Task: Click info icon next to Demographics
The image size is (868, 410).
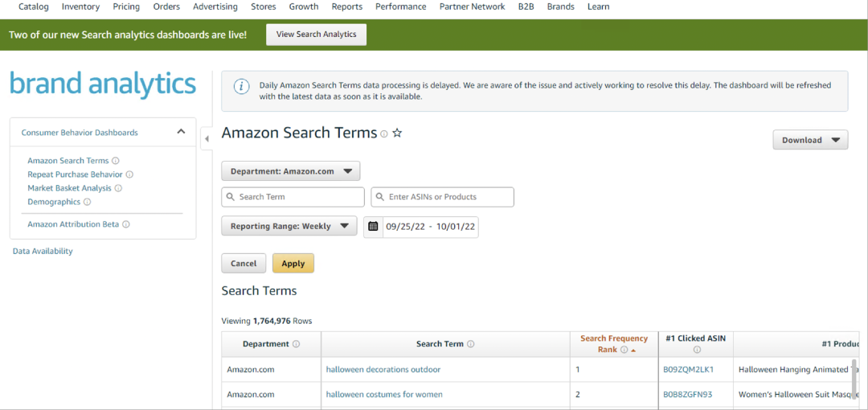Action: coord(88,203)
